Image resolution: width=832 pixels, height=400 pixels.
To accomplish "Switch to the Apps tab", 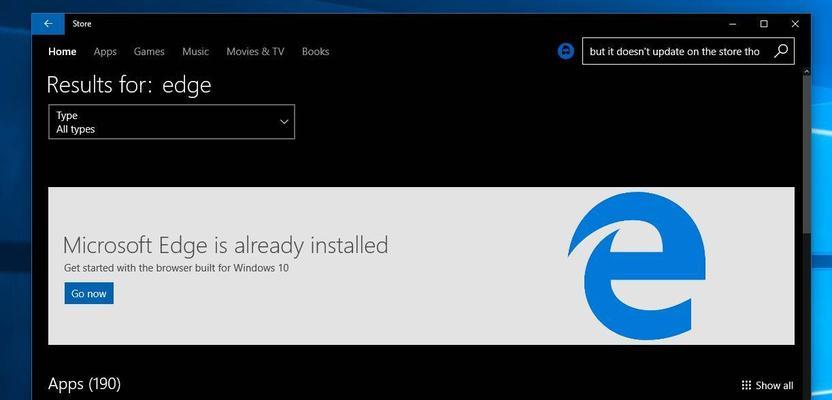I will tap(105, 51).
